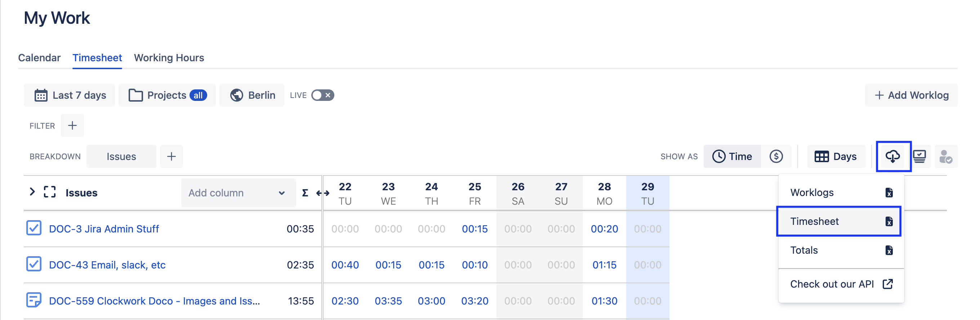The width and height of the screenshot is (980, 320).
Task: Open the Add column dropdown
Action: coord(237,193)
